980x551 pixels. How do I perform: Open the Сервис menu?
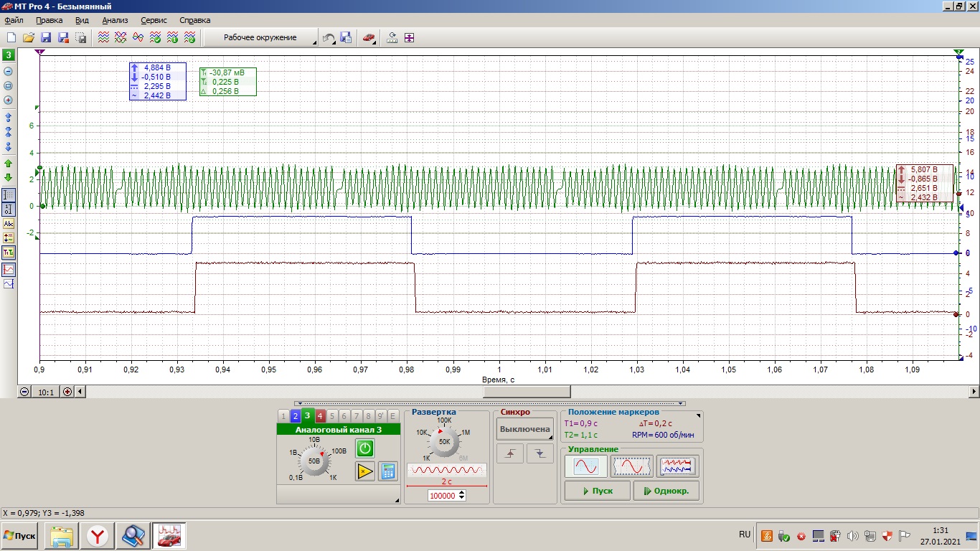point(154,20)
